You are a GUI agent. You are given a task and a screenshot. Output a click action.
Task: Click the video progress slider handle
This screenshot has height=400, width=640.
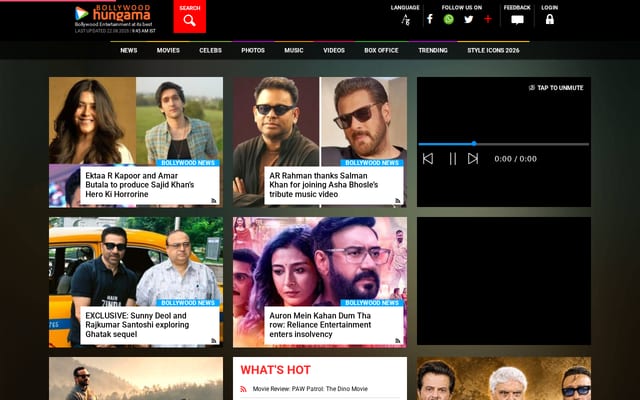474,144
